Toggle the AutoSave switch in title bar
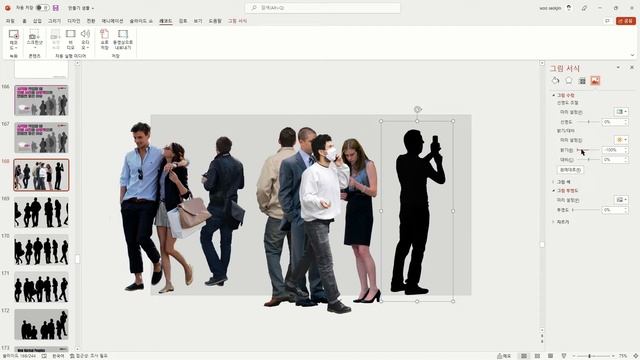 pyautogui.click(x=42, y=8)
